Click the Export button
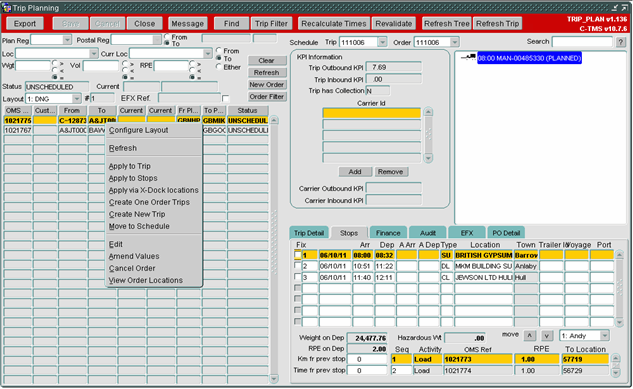 [25, 24]
